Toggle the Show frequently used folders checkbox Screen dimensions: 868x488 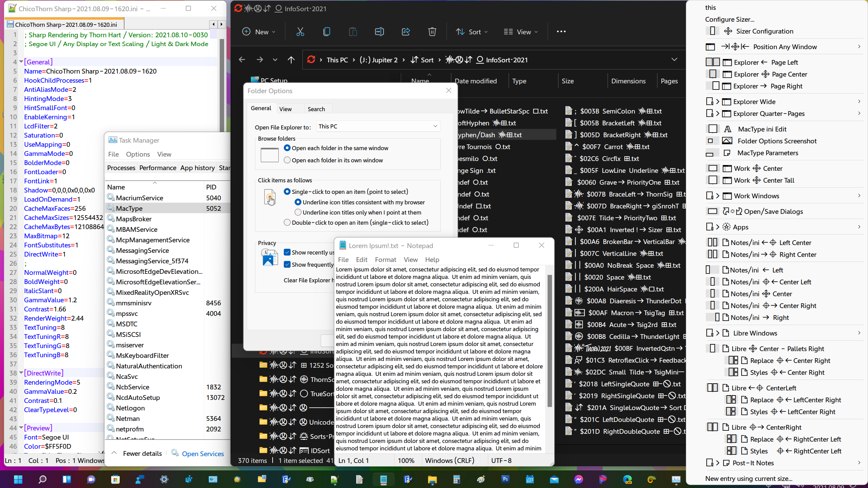(x=287, y=264)
